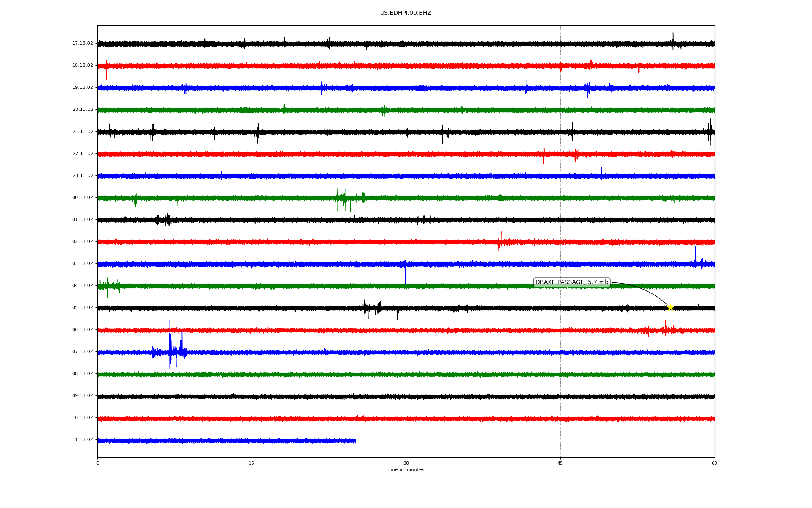812x508 pixels.
Task: Click the x-axis tick label 30
Action: coord(406,463)
